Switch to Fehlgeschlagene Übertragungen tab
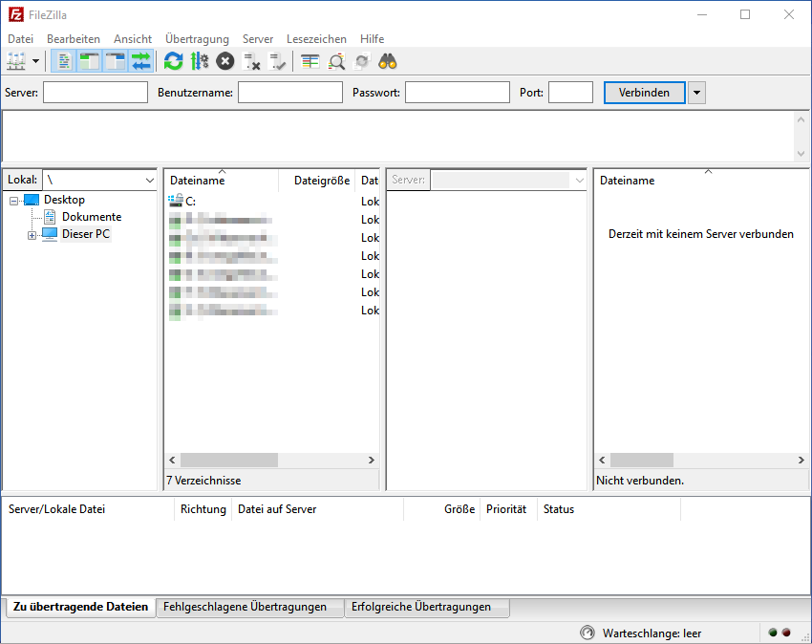This screenshot has width=812, height=644. click(x=245, y=607)
